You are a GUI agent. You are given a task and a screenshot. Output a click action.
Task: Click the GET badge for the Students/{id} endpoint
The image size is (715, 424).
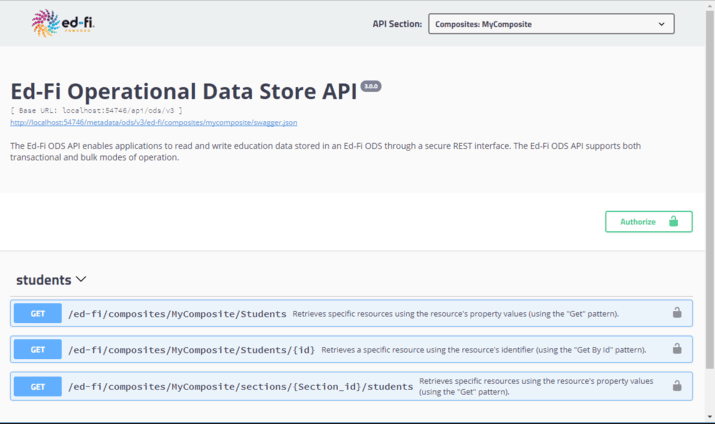point(38,349)
